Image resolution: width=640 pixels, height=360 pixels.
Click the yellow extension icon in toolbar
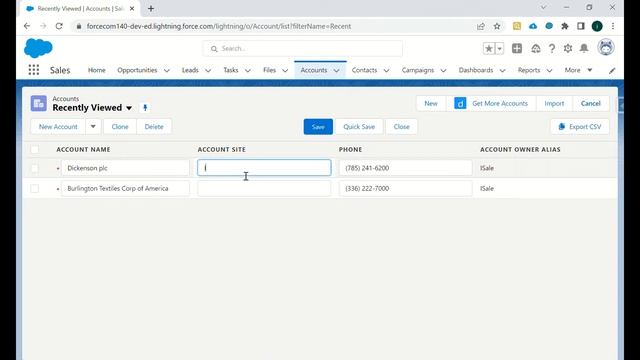(x=517, y=26)
